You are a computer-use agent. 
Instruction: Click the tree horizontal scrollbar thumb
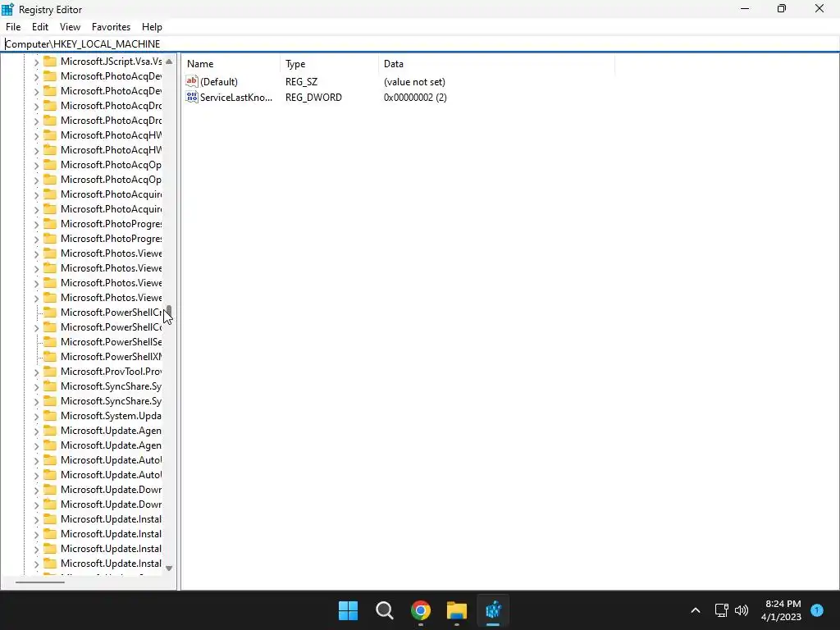(39, 582)
